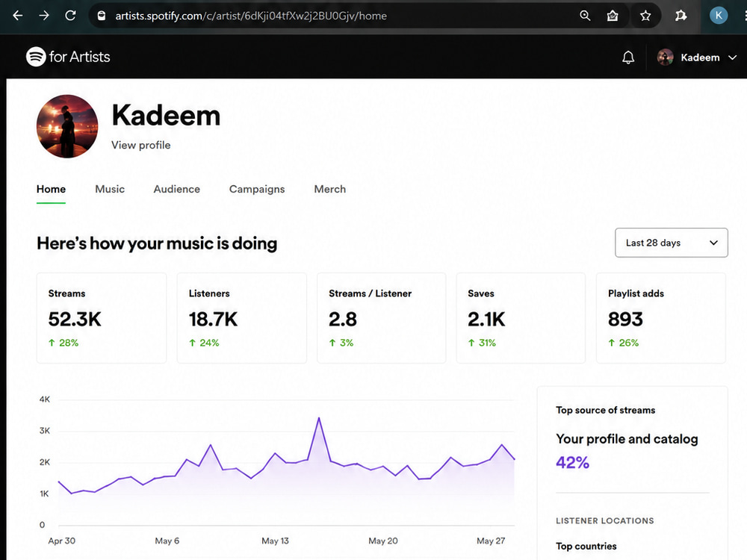
Task: Reload the page with the refresh icon
Action: (70, 16)
